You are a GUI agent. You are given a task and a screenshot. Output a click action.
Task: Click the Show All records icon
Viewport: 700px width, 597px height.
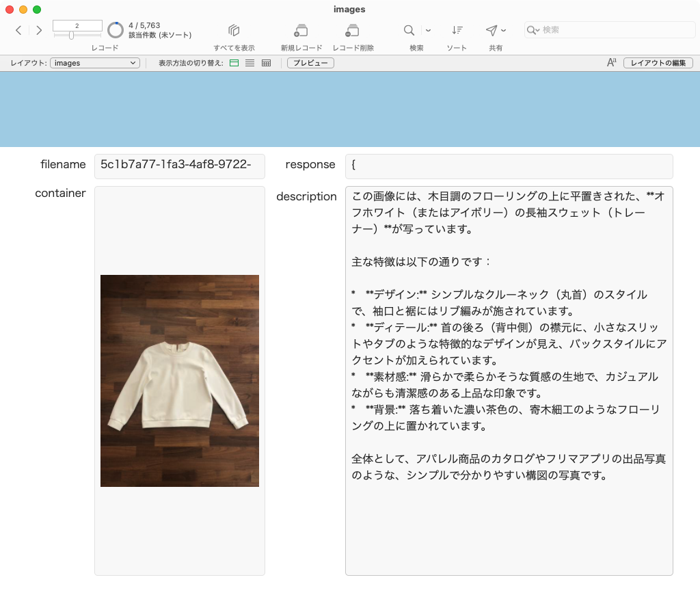pos(234,30)
